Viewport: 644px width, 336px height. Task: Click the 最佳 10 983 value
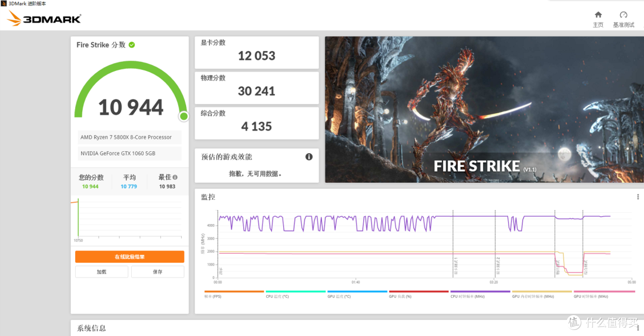(167, 186)
